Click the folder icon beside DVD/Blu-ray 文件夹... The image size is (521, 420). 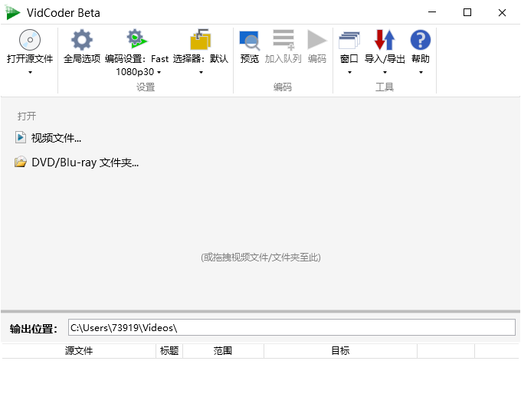click(x=20, y=162)
